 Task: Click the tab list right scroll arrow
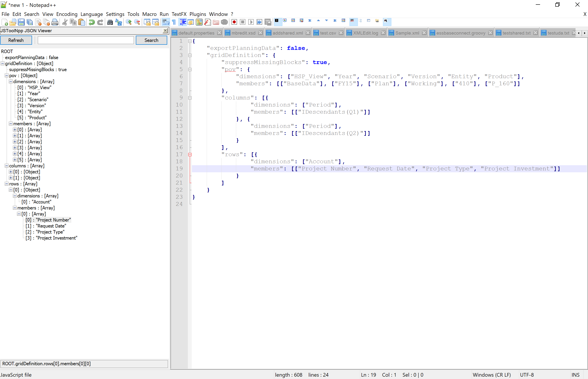585,33
